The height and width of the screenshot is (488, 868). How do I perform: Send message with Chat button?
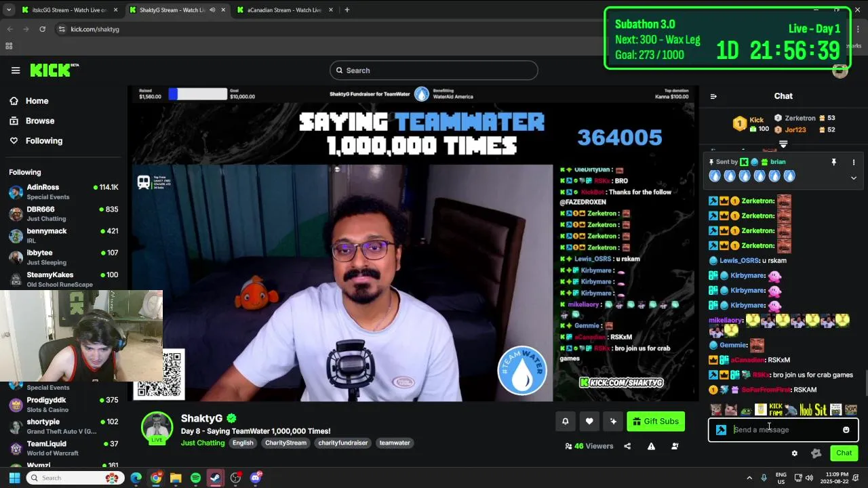pyautogui.click(x=844, y=453)
